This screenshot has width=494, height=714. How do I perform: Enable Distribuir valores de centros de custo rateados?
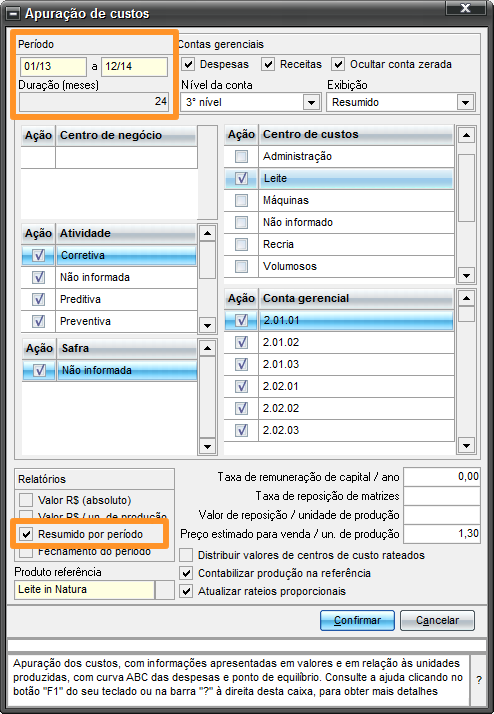(x=186, y=556)
